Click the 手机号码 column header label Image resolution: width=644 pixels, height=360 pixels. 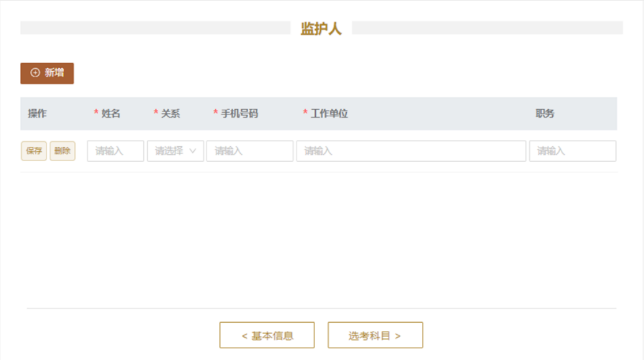point(239,114)
